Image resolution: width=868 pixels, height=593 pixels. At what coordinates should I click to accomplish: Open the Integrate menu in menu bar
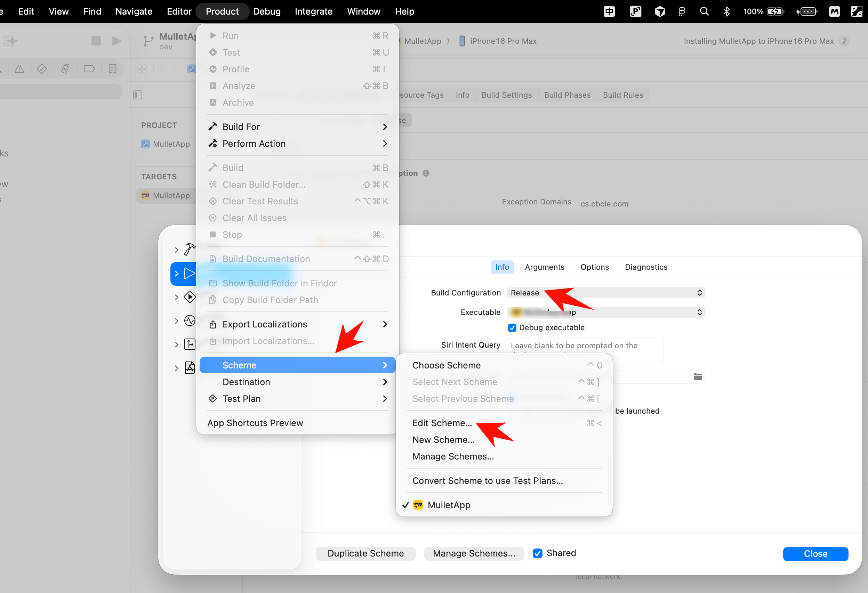pyautogui.click(x=313, y=11)
